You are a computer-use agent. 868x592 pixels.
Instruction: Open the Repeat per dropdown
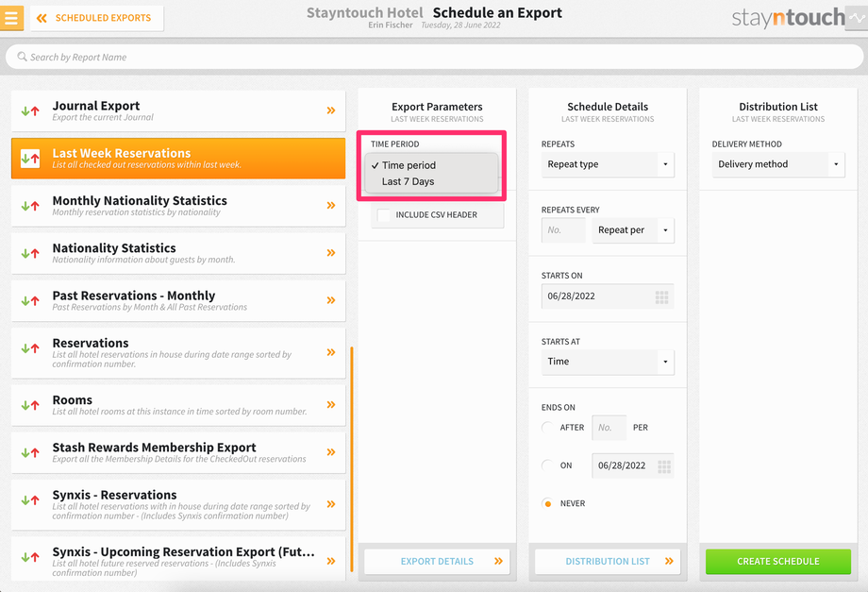[x=633, y=229]
